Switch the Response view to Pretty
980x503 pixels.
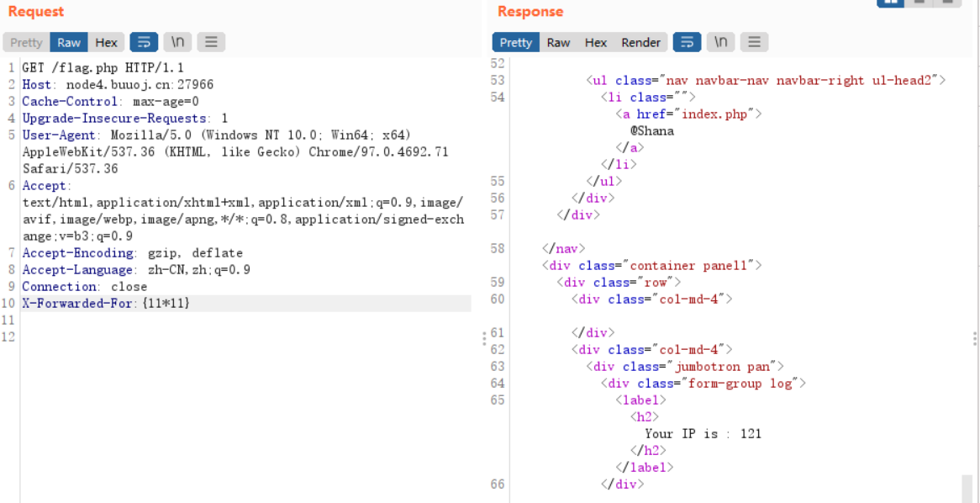[x=515, y=42]
